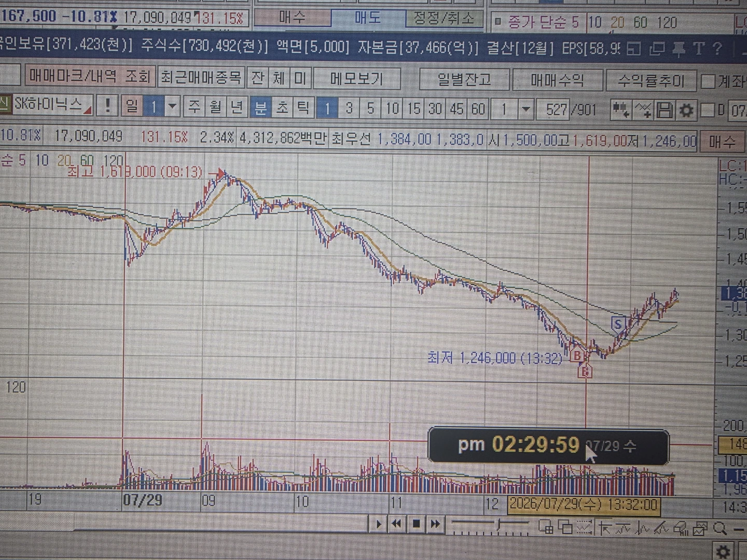Screen dimensions: 747x560
Task: Click the dotted range arrows icon
Action: coord(584,528)
